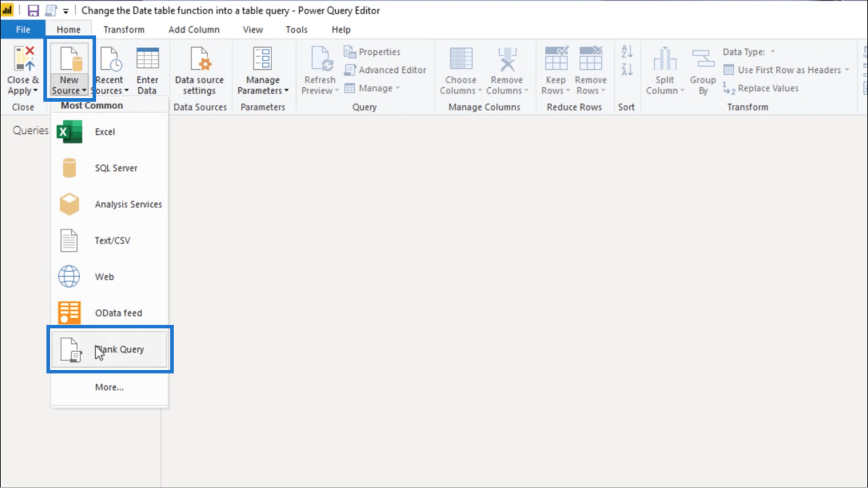Open the Advanced Editor
The height and width of the screenshot is (488, 868).
tap(385, 70)
